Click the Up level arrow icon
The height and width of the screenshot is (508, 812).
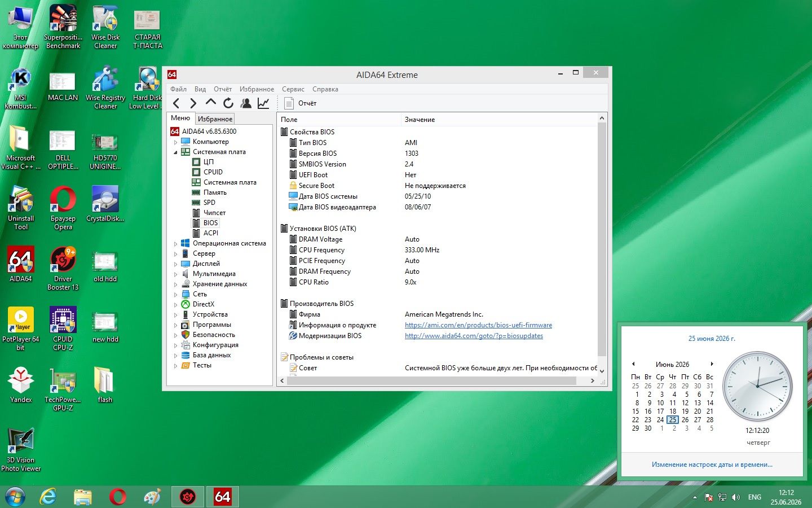(x=210, y=103)
